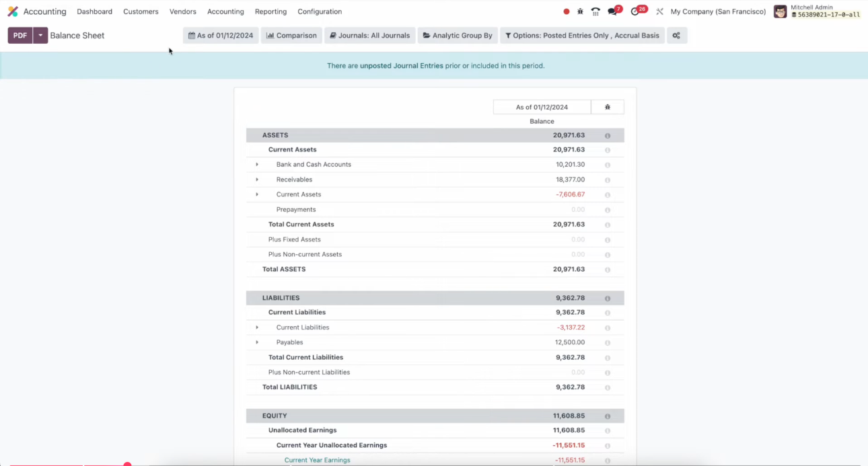Screen dimensions: 868x466
Task: Click info icon on Total Current Assets row
Action: pyautogui.click(x=608, y=225)
